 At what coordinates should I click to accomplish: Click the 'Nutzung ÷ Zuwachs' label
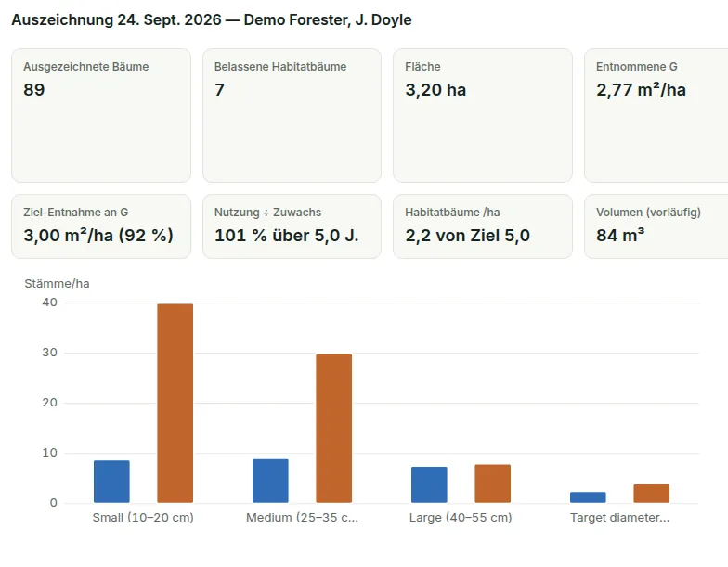pos(267,212)
